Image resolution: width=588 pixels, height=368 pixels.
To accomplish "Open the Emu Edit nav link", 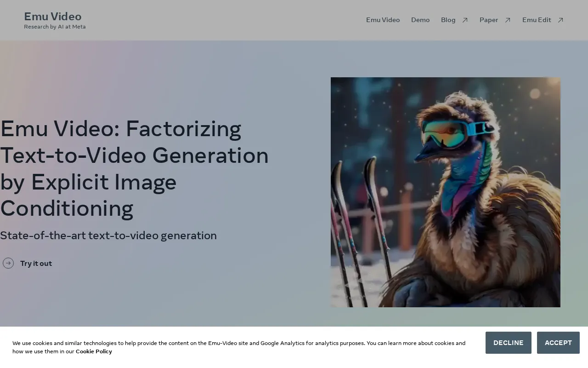I will (537, 20).
